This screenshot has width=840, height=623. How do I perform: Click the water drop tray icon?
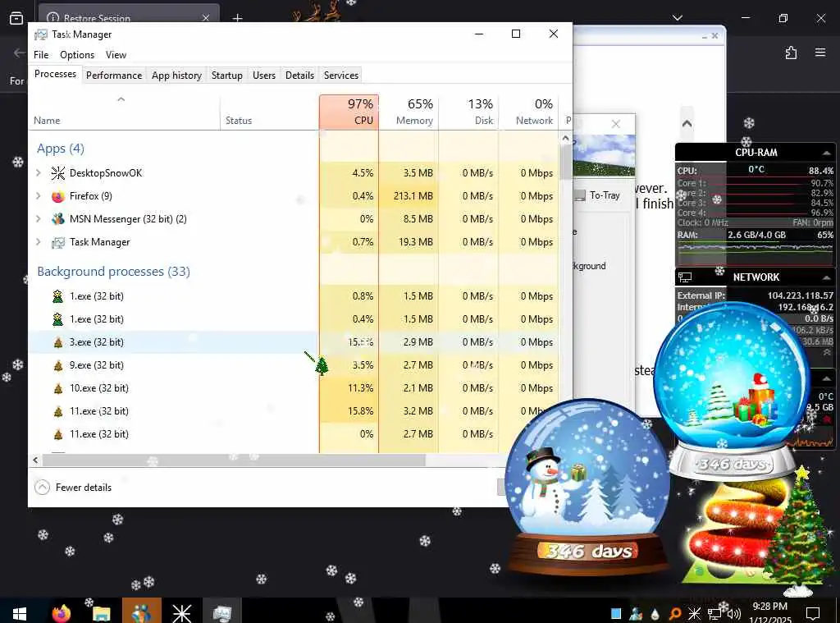(x=655, y=614)
